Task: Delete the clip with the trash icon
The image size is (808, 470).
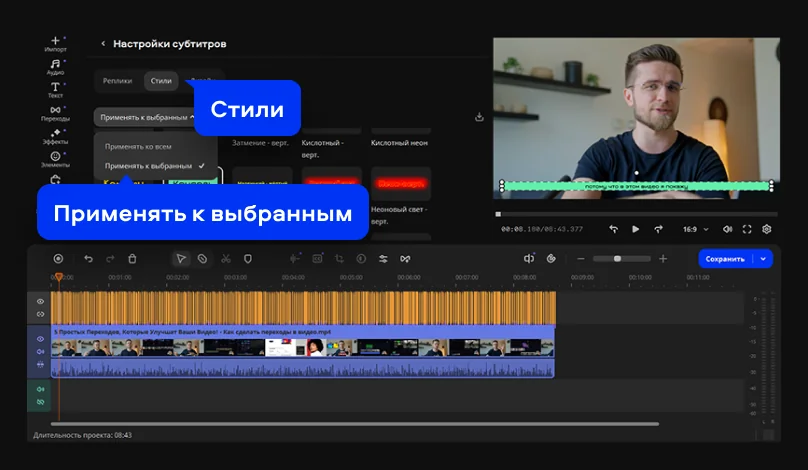Action: coord(132,258)
